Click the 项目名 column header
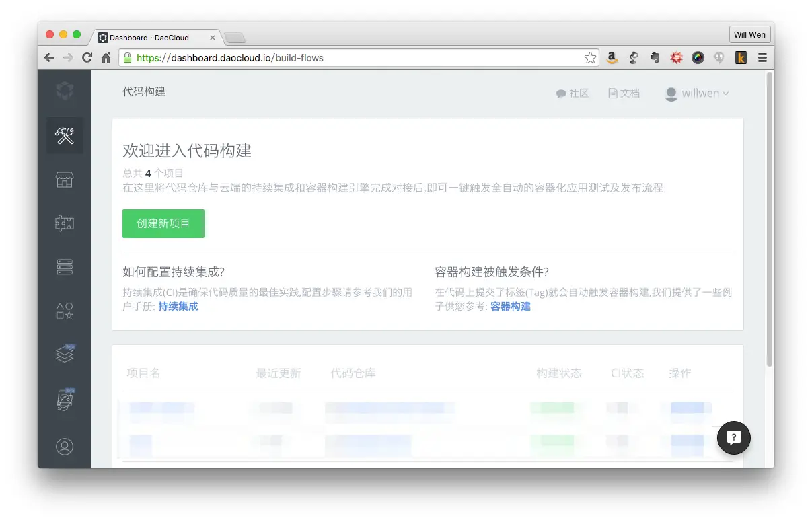This screenshot has height=522, width=812. (x=144, y=373)
